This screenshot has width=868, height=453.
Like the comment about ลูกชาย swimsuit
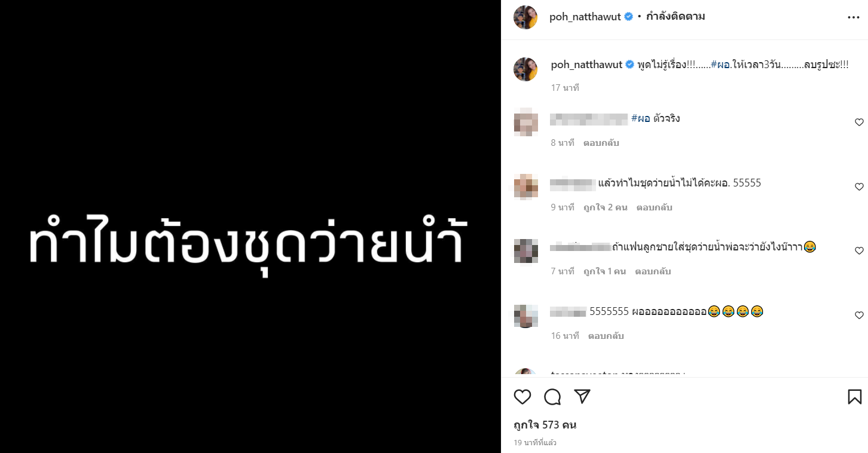(x=859, y=251)
